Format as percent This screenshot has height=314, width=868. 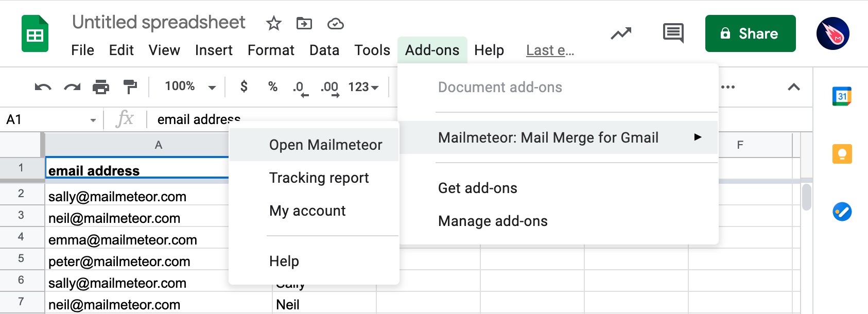(273, 86)
